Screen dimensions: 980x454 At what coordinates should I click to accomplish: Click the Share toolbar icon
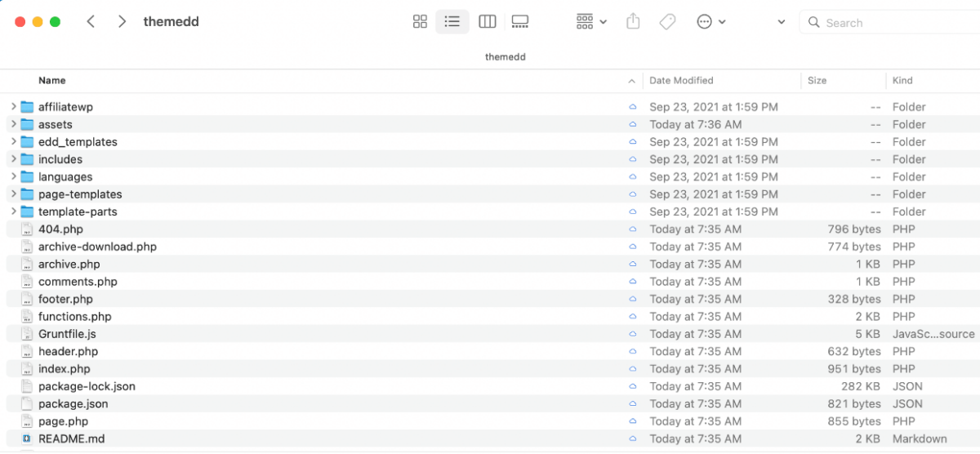[633, 22]
